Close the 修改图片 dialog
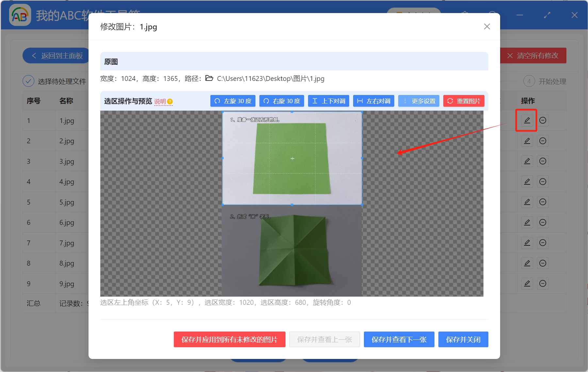Viewport: 588px width, 372px height. (x=487, y=26)
